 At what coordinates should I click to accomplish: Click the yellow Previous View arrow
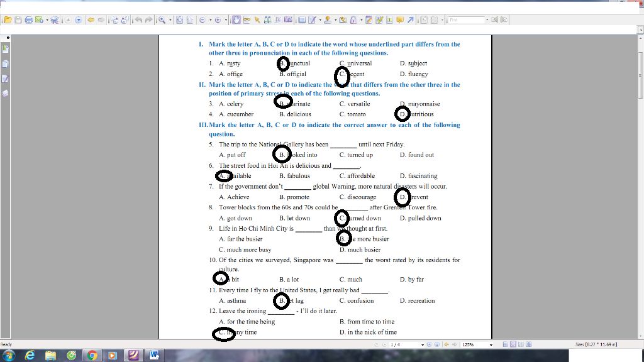[x=91, y=19]
